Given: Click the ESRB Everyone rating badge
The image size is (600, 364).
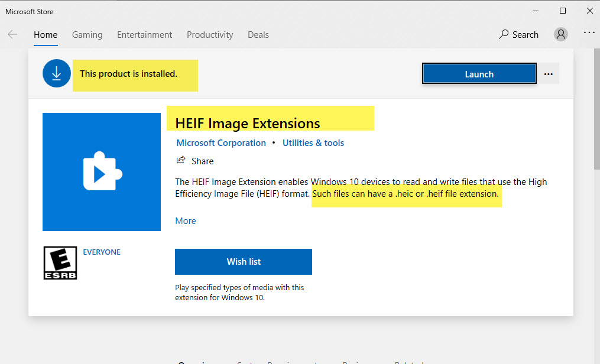Looking at the screenshot, I should click(60, 262).
